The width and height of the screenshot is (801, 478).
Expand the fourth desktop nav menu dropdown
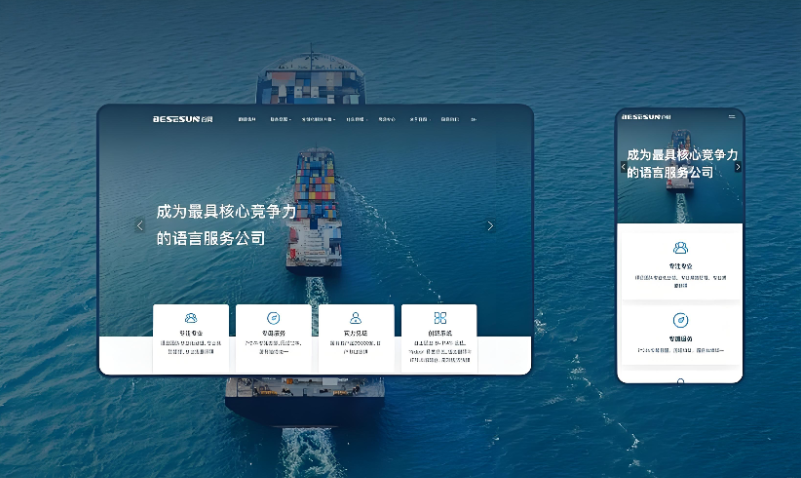coord(356,119)
